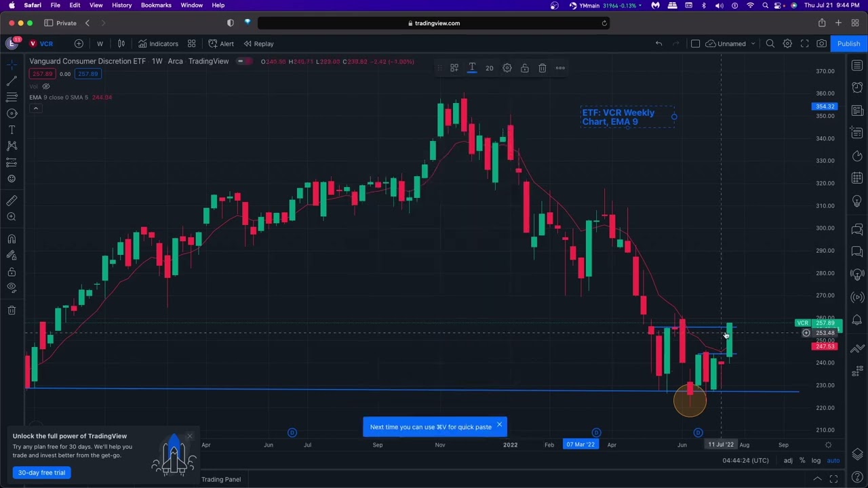Click the quick search magnifier icon

[x=770, y=43]
